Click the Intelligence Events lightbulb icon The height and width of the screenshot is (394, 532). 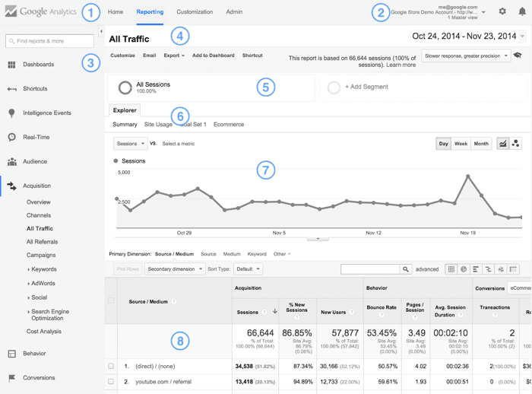(11, 113)
